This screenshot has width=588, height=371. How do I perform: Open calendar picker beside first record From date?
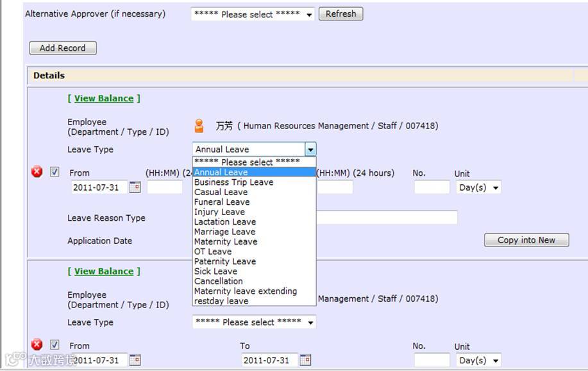click(x=135, y=187)
